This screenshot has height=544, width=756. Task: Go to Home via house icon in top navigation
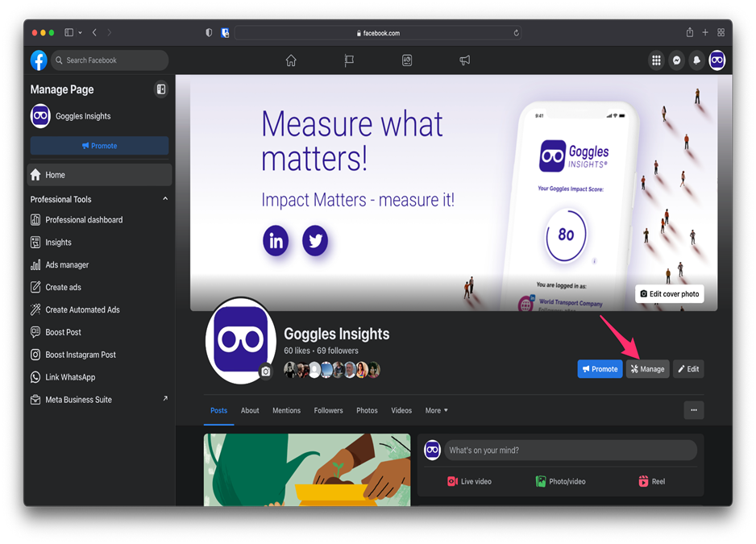click(x=291, y=60)
